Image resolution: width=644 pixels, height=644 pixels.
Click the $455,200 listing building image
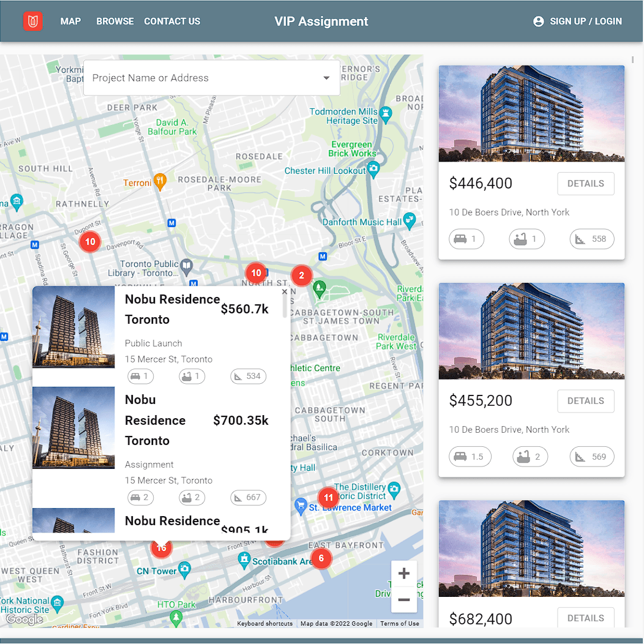click(x=531, y=331)
